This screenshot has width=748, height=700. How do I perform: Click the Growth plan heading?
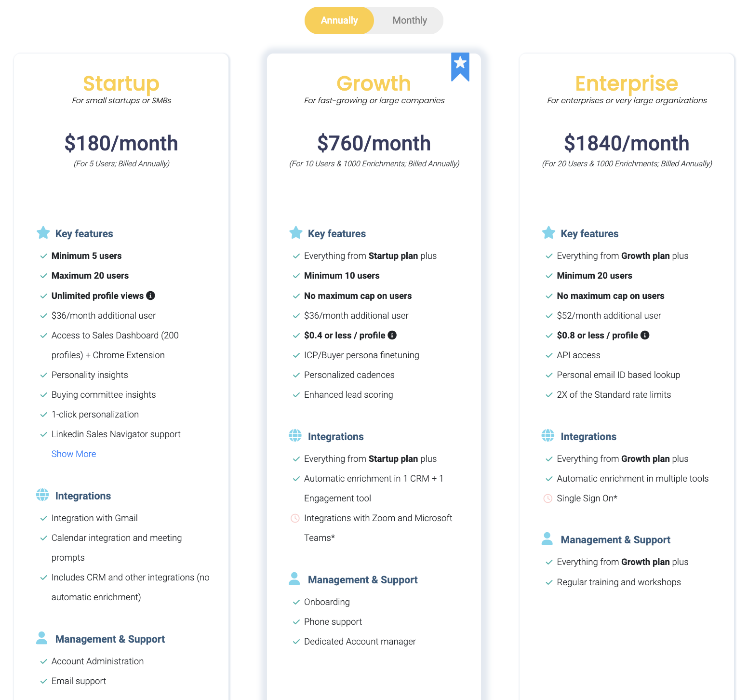(x=374, y=83)
